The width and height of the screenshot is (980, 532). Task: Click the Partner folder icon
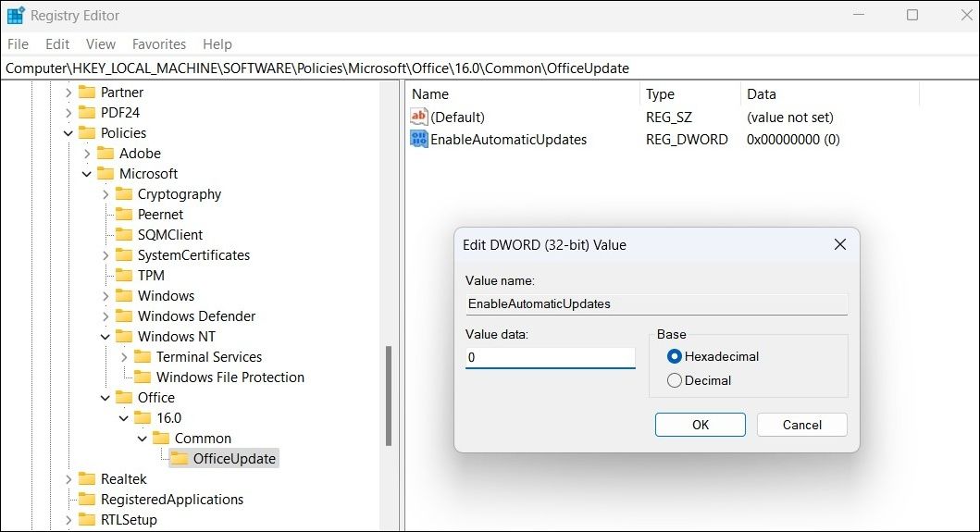tap(87, 93)
